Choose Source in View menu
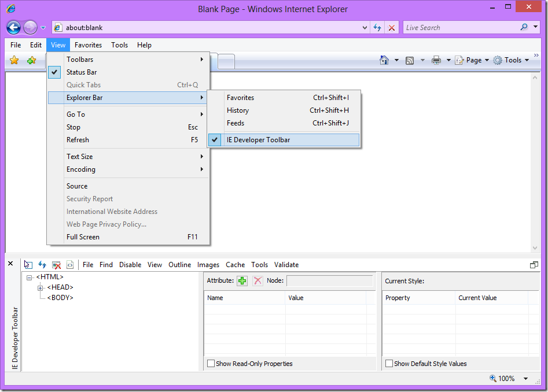 click(128, 186)
